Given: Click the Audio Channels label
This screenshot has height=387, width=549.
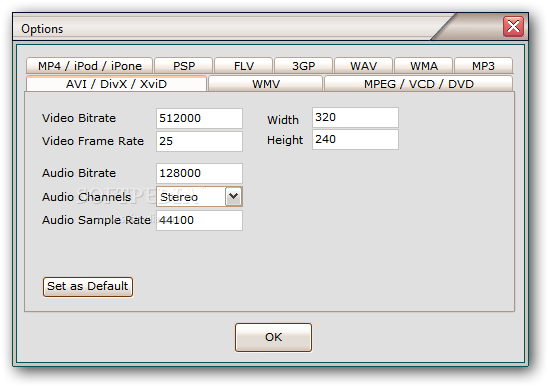Looking at the screenshot, I should tap(86, 197).
